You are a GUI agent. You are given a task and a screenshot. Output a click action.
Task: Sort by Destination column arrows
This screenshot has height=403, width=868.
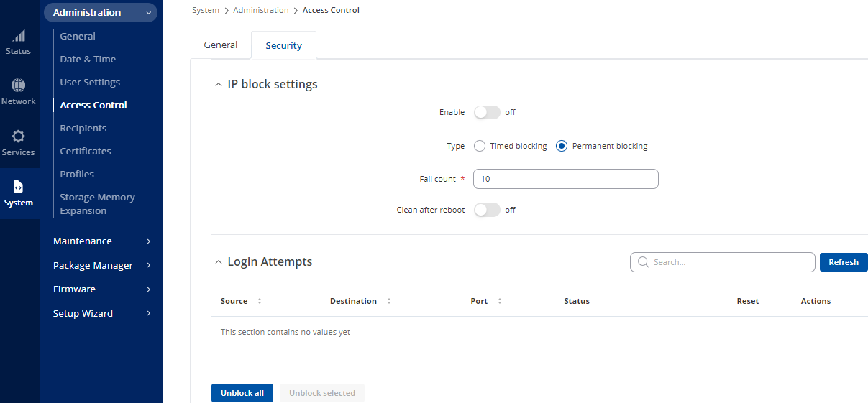389,301
